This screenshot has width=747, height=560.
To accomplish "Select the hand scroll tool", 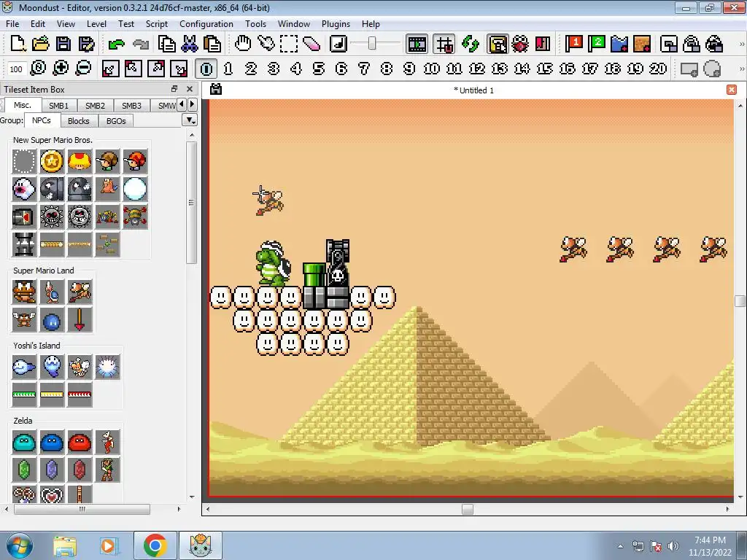I will pyautogui.click(x=242, y=44).
